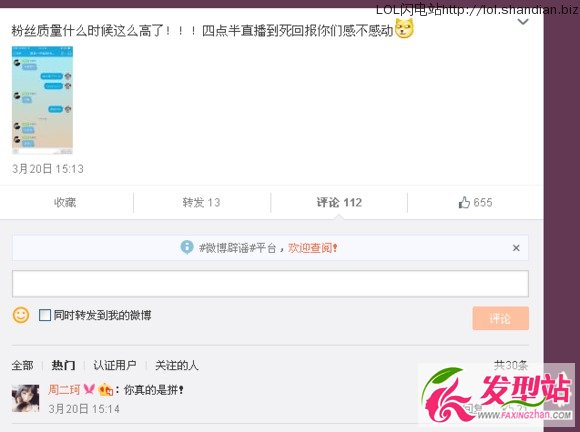The image size is (580, 432).
Task: Filter comments by 关注的人
Action: tap(177, 365)
